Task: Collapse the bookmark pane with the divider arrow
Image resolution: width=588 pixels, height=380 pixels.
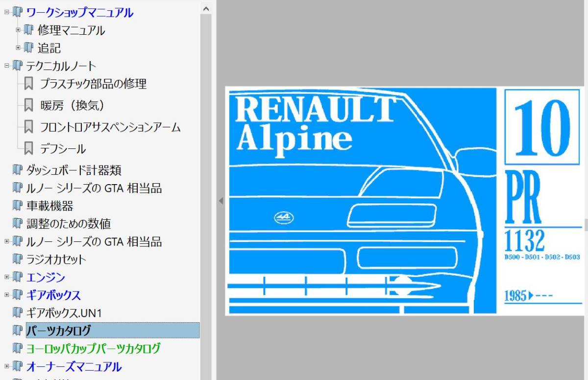Action: pyautogui.click(x=221, y=201)
